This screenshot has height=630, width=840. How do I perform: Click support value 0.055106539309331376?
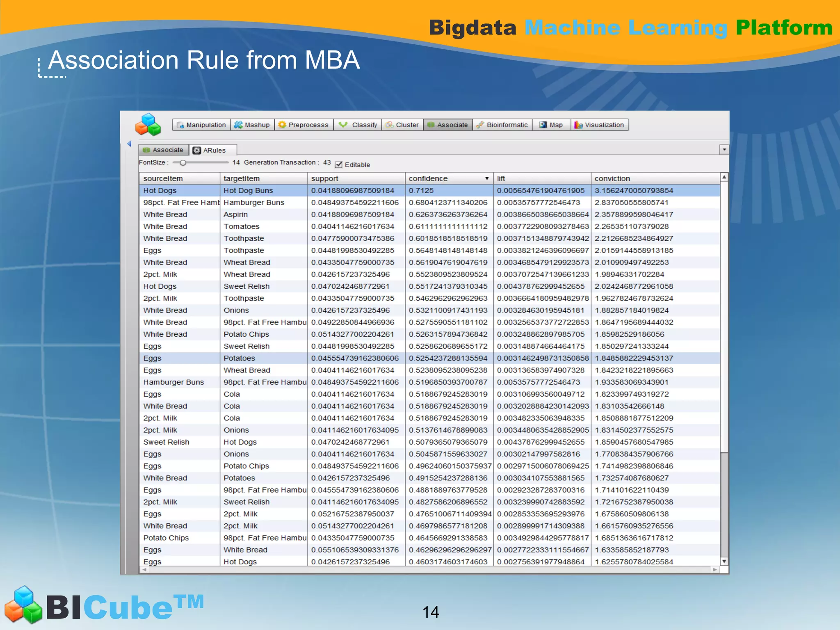tap(356, 550)
